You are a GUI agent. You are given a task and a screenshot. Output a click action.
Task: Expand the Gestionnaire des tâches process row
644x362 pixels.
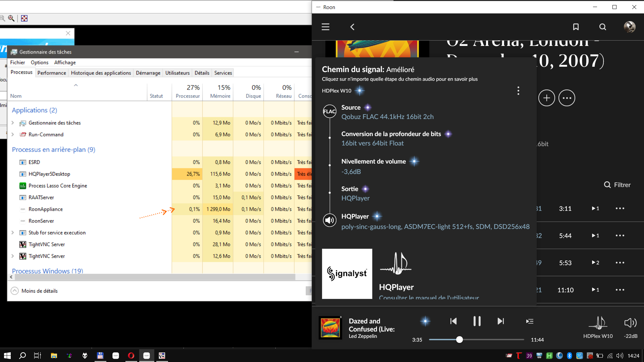(x=13, y=123)
